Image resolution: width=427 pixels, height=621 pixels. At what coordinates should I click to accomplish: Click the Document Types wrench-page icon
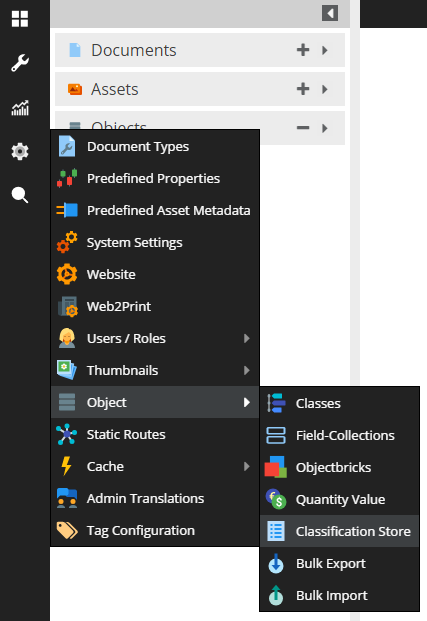(x=67, y=146)
